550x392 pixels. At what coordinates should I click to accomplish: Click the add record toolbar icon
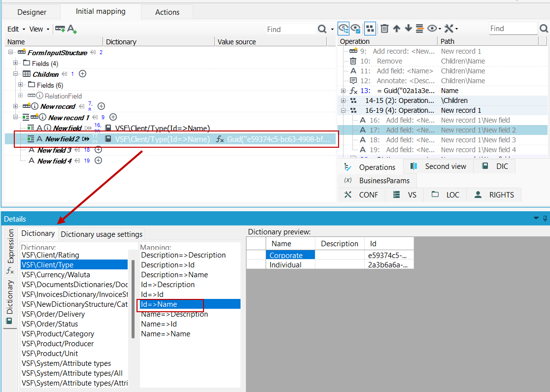click(60, 29)
